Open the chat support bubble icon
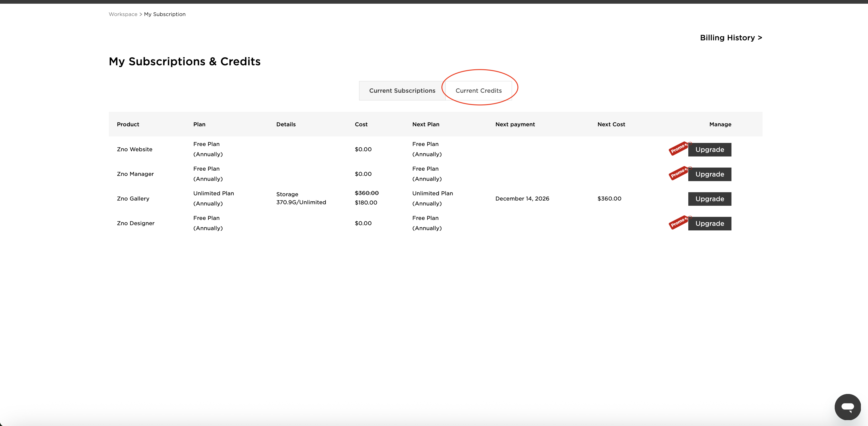This screenshot has width=868, height=426. tap(847, 407)
